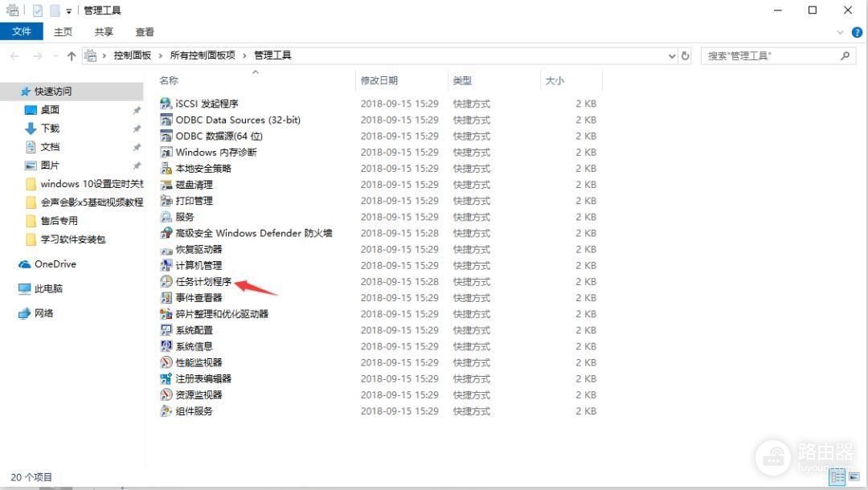Click the 碎片整理和优化驱动器 icon

click(x=166, y=313)
